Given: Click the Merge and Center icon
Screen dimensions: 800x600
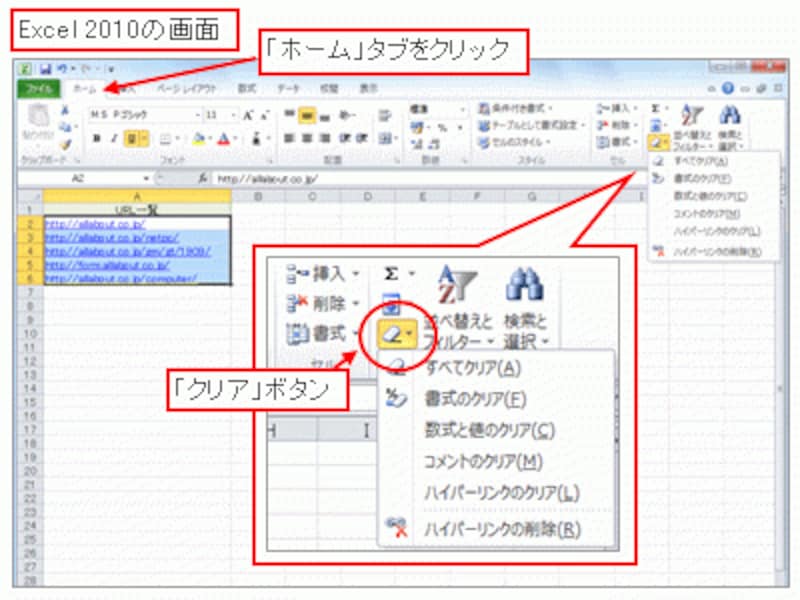Looking at the screenshot, I should (386, 138).
